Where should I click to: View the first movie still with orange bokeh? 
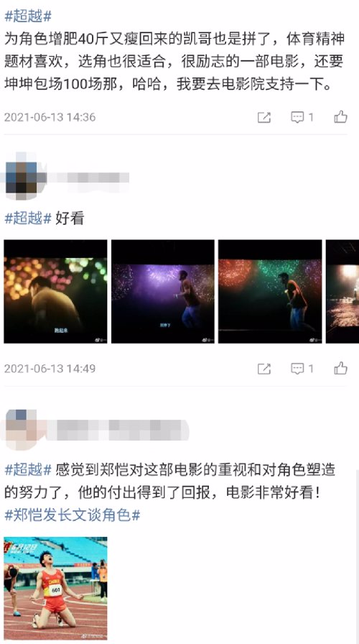[x=55, y=292]
